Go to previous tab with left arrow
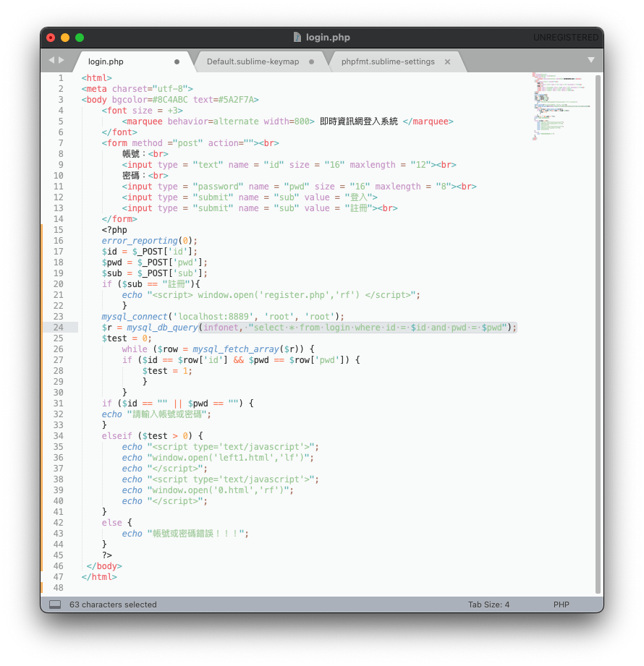 51,60
